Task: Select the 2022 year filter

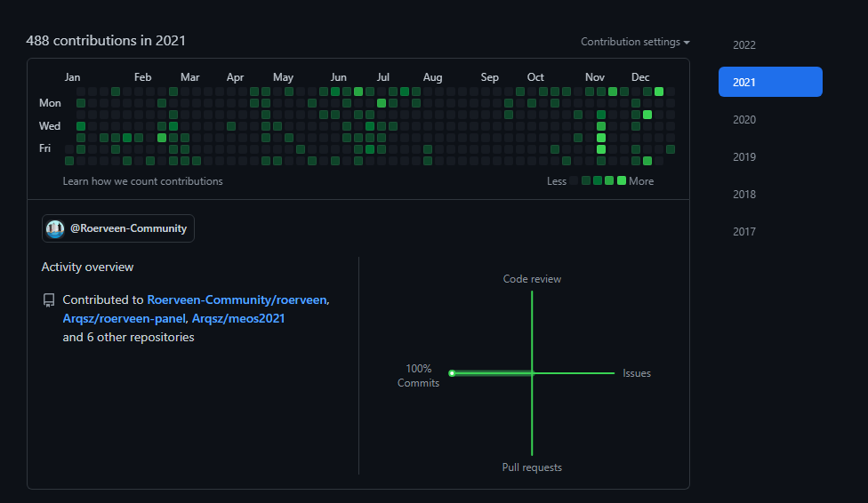Action: pos(744,44)
